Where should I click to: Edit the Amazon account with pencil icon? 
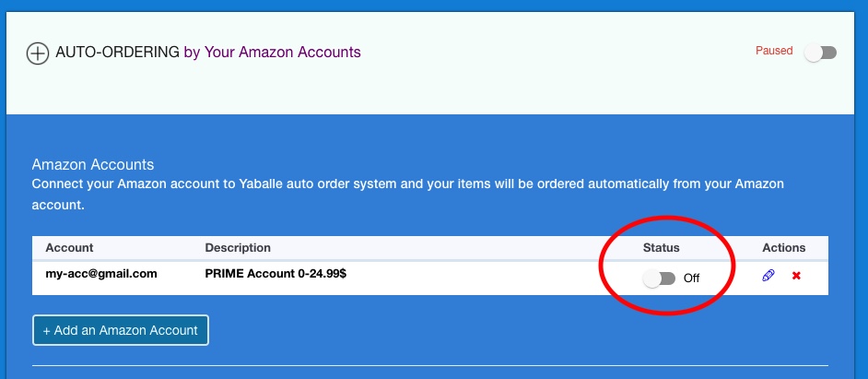tap(768, 276)
